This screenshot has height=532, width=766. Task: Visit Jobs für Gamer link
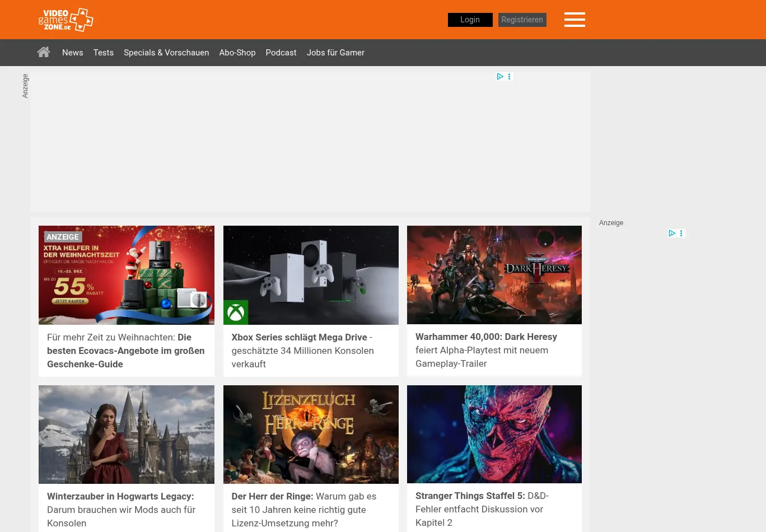(335, 53)
